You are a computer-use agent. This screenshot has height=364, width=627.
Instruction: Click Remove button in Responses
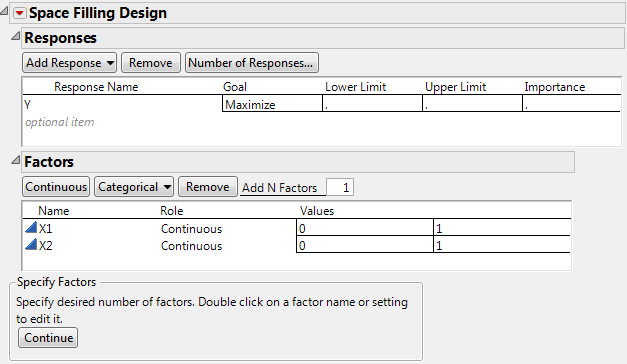coord(151,63)
